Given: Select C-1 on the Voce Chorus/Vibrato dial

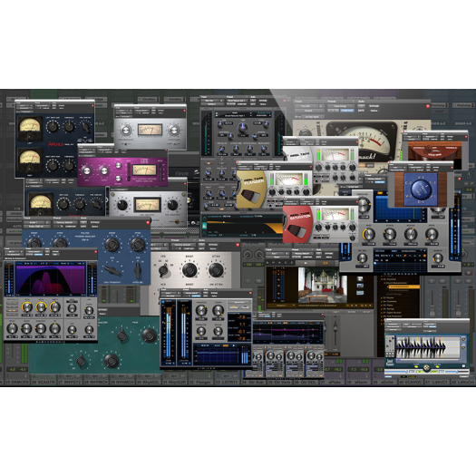Looking at the screenshot, I should click(421, 201).
